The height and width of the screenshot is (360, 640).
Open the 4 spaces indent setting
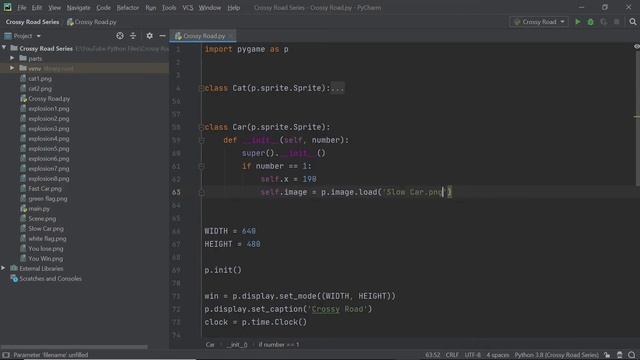pyautogui.click(x=498, y=355)
